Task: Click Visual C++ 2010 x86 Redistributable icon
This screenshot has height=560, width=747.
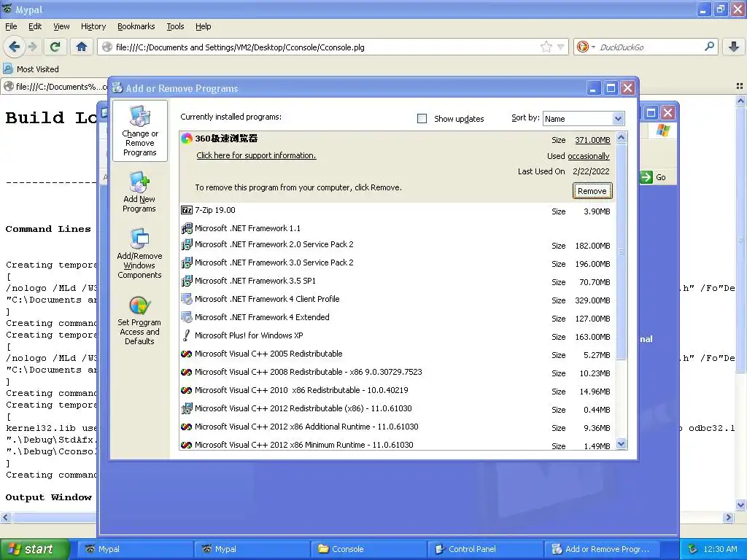Action: 187,391
